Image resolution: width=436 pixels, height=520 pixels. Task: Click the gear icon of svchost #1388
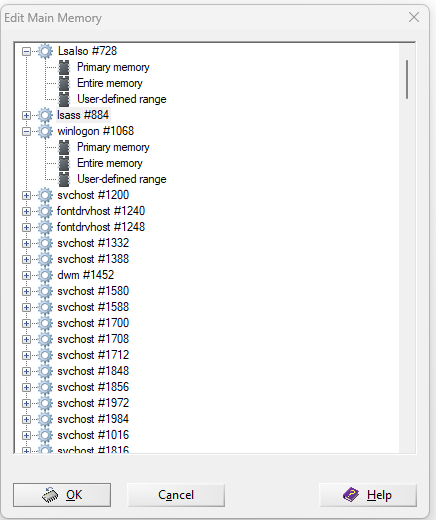[x=45, y=259]
